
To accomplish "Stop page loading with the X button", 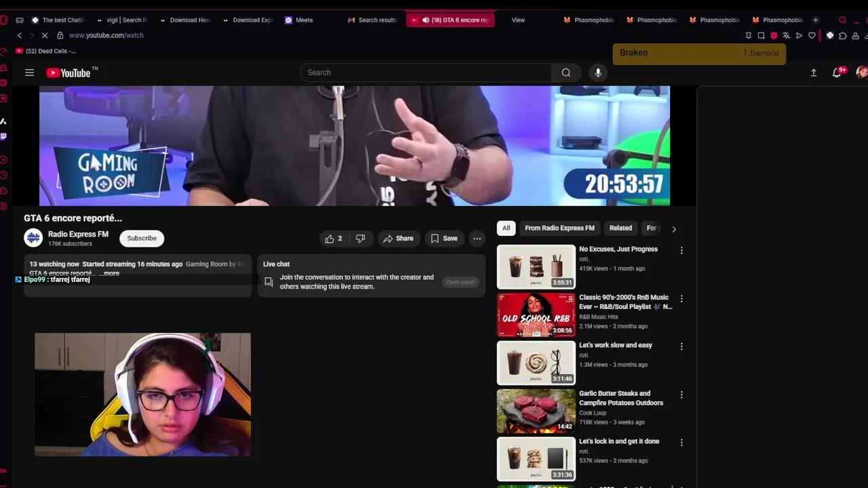I will (x=44, y=35).
